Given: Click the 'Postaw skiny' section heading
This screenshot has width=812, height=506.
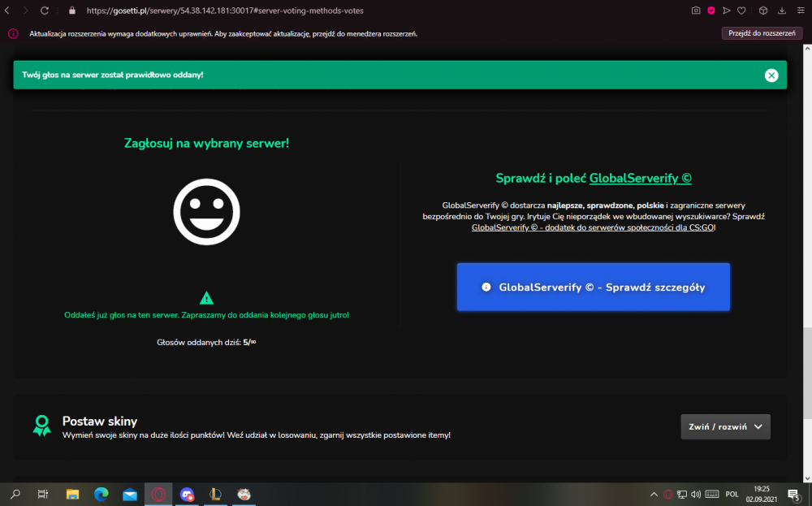Looking at the screenshot, I should pyautogui.click(x=99, y=421).
